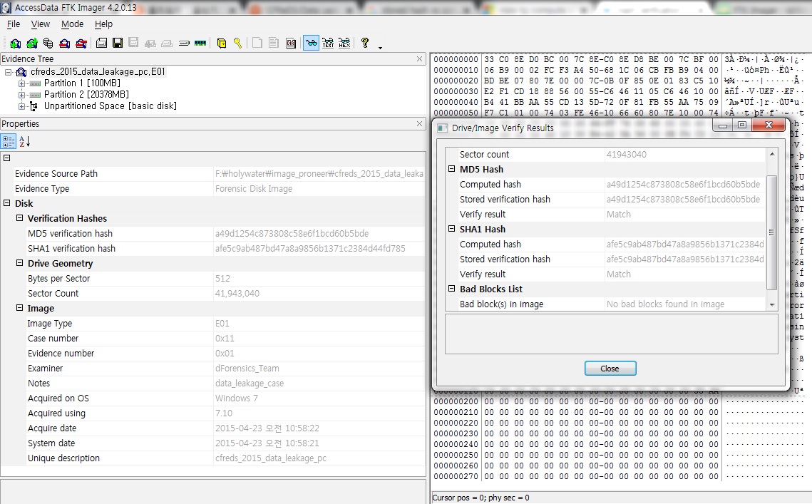Collapse topmost unnamed properties category
812x504 pixels.
point(6,158)
